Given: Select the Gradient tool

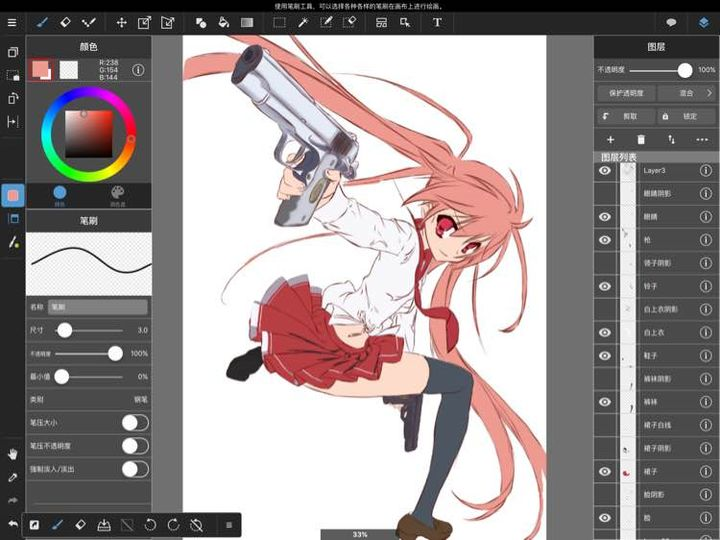Looking at the screenshot, I should point(247,22).
